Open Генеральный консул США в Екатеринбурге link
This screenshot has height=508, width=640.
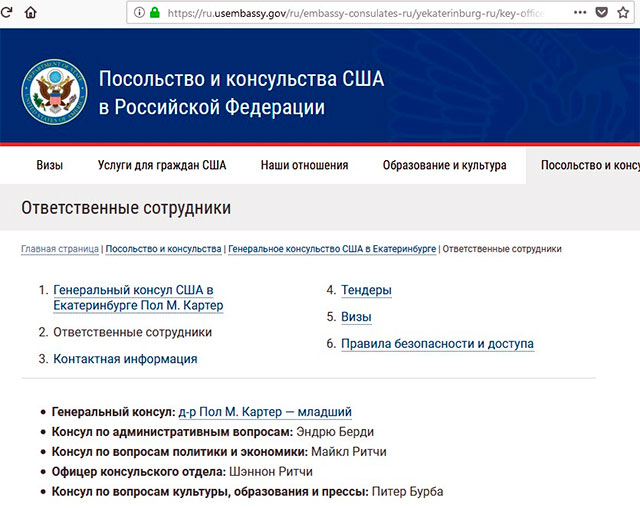[x=138, y=297]
